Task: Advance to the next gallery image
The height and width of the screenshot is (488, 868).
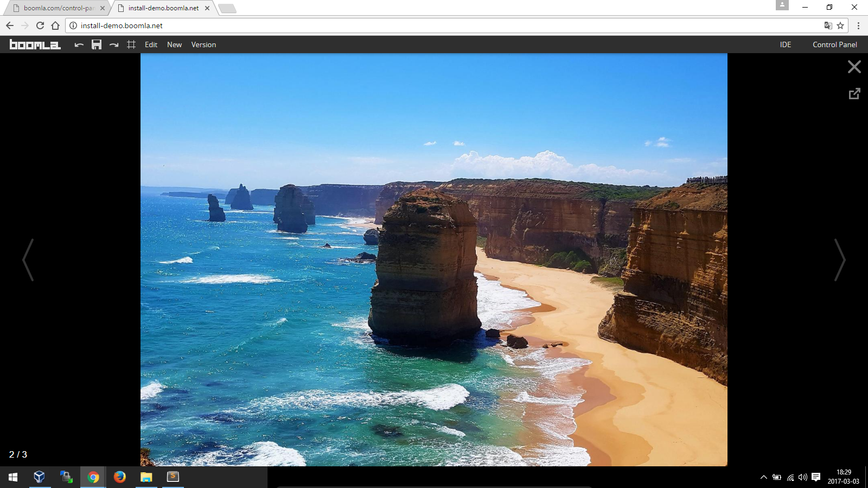Action: click(x=839, y=260)
